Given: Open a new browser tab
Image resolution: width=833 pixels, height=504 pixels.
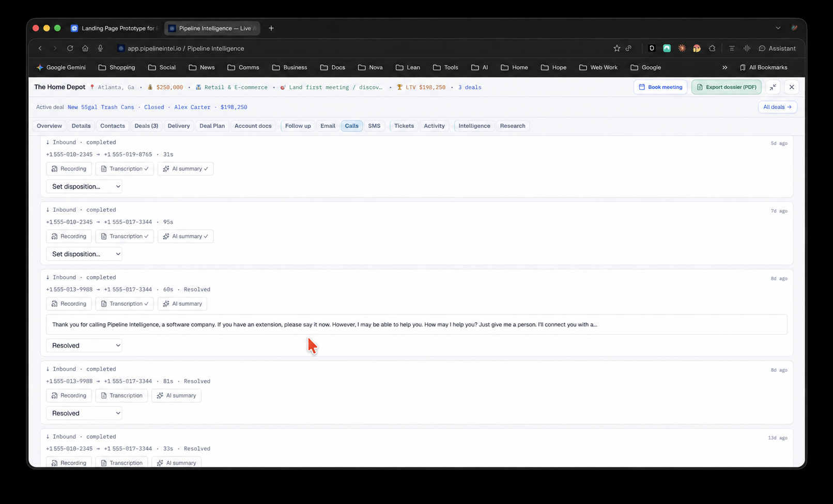Looking at the screenshot, I should pyautogui.click(x=271, y=28).
